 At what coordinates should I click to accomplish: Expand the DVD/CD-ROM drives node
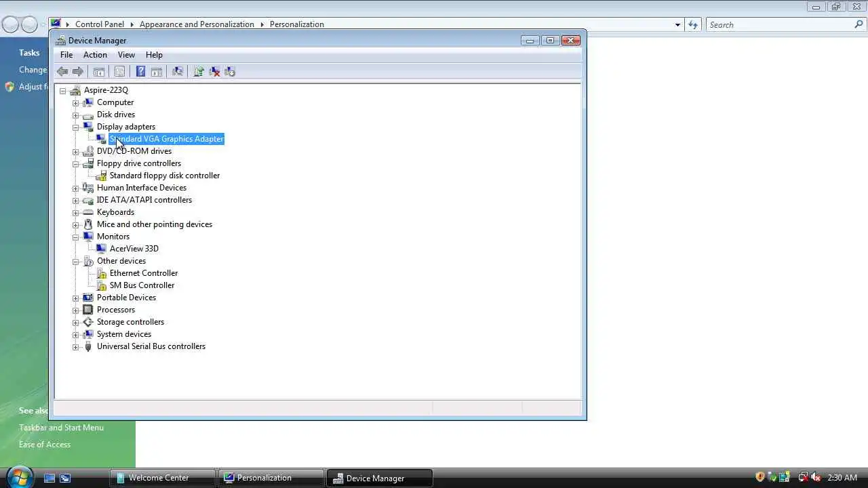coord(76,151)
